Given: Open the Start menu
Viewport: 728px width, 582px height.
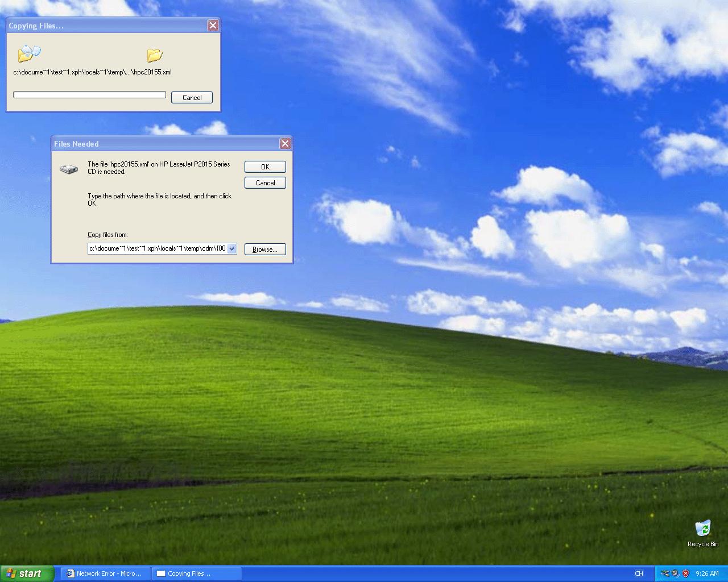Looking at the screenshot, I should (27, 573).
